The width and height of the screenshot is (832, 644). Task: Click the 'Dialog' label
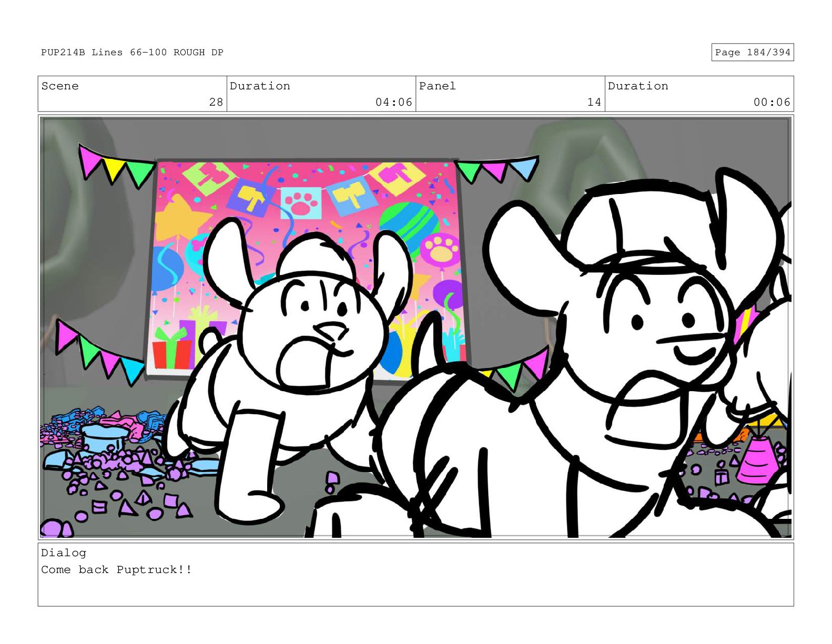point(64,553)
